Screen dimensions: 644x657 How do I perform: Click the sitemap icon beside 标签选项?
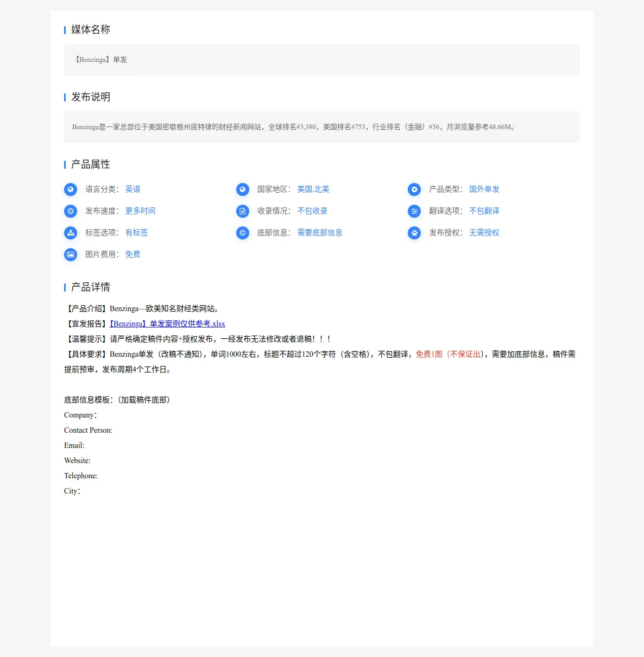71,233
